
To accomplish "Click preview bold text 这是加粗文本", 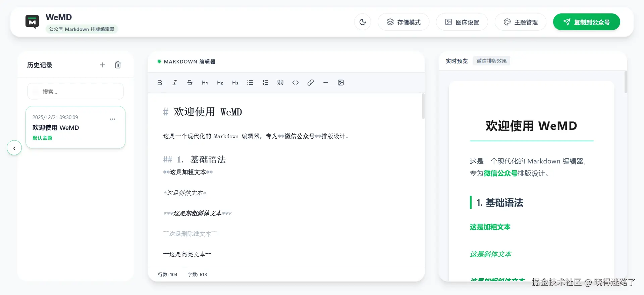I will 490,227.
